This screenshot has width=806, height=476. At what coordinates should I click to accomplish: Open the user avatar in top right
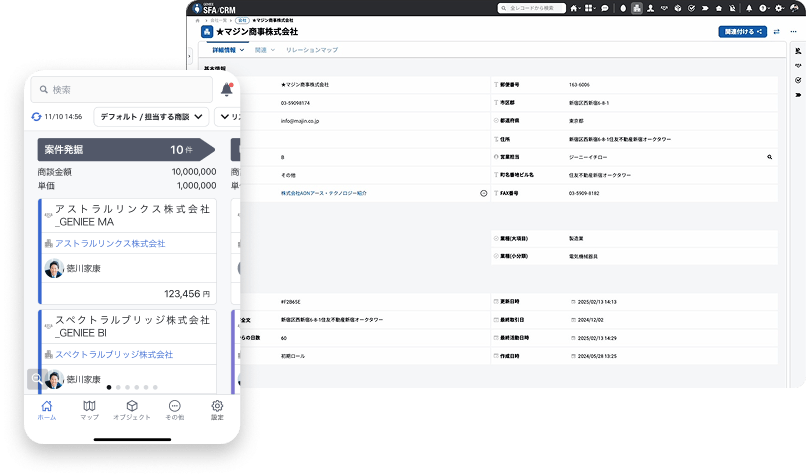pos(794,8)
